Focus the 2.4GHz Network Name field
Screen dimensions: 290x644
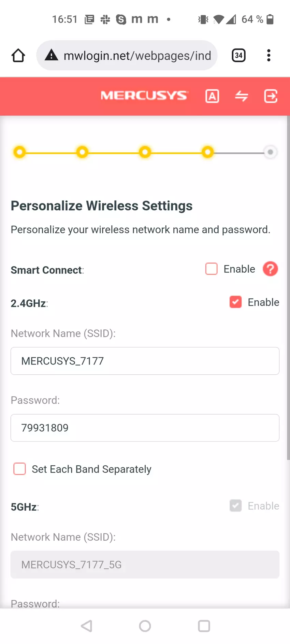click(x=145, y=361)
